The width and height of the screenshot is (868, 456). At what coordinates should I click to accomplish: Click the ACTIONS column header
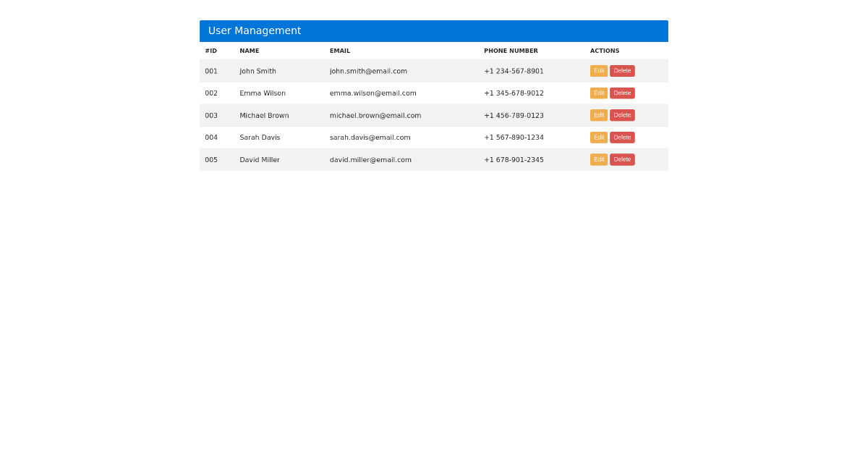(605, 51)
